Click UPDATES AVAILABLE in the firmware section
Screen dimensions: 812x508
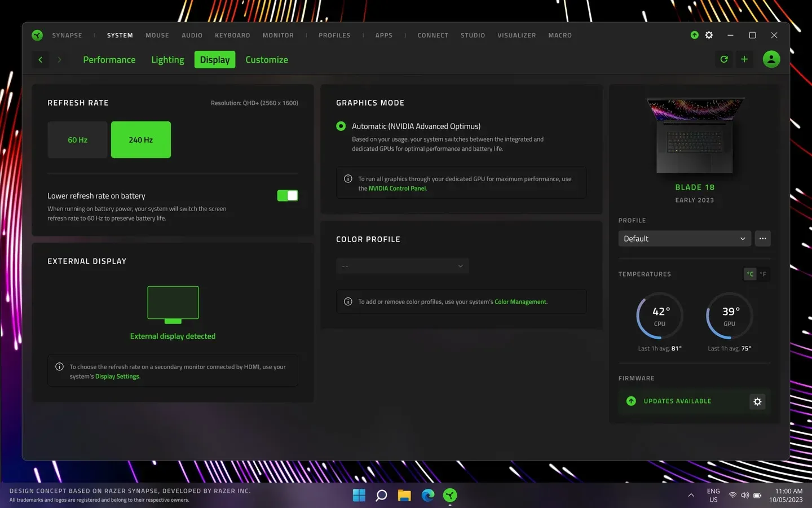pos(677,401)
